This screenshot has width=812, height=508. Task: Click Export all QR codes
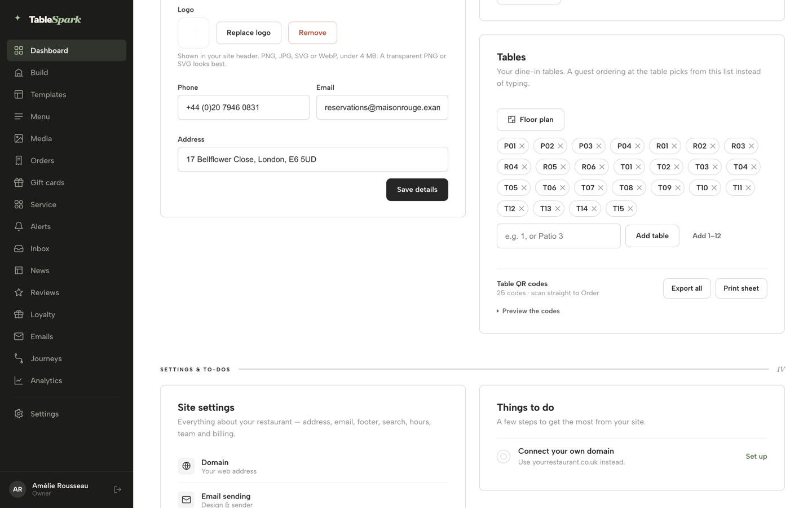(686, 288)
